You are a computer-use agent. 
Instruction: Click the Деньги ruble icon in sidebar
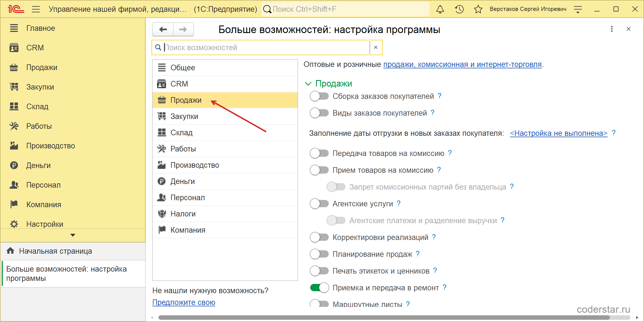[14, 165]
